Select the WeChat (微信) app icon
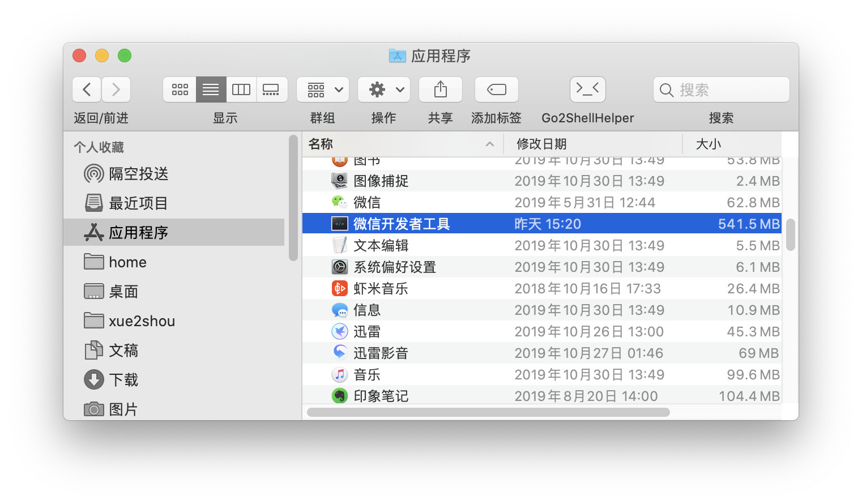This screenshot has width=862, height=504. pyautogui.click(x=339, y=202)
